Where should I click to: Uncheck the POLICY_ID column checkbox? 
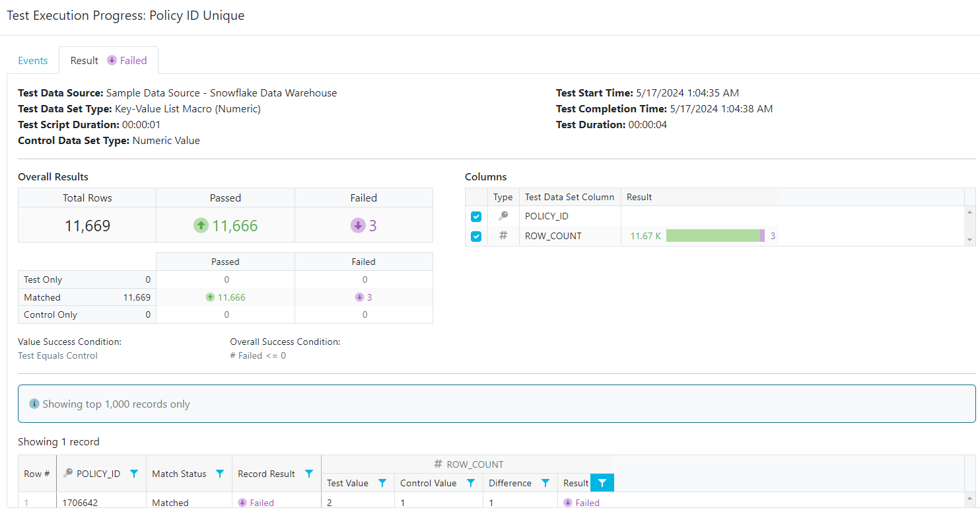pyautogui.click(x=476, y=217)
